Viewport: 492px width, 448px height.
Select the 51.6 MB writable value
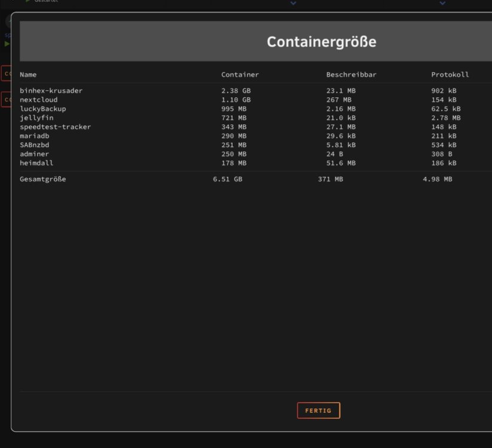[x=341, y=163]
